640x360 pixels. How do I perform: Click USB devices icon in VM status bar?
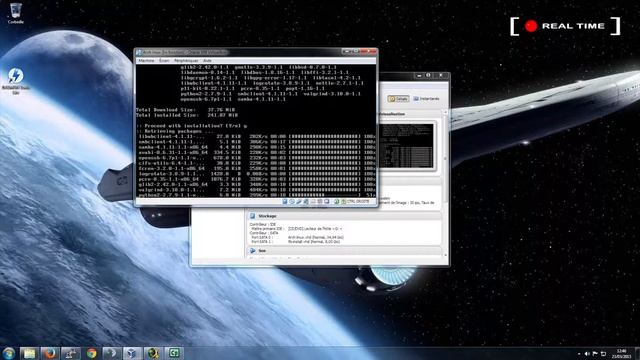pos(299,202)
